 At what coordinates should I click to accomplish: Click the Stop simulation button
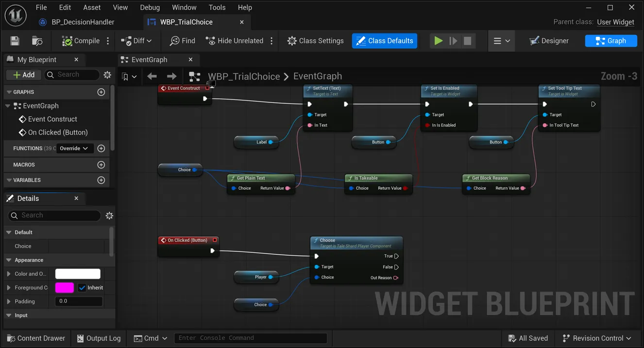pos(467,41)
